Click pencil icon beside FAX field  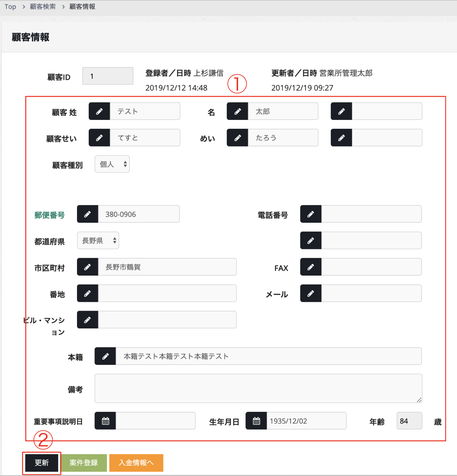[x=311, y=267]
